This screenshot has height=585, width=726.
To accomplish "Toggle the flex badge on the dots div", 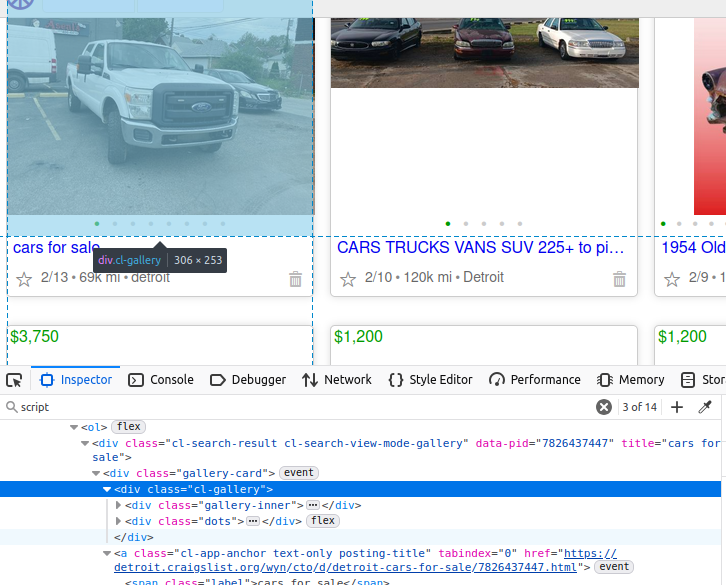I will point(323,521).
